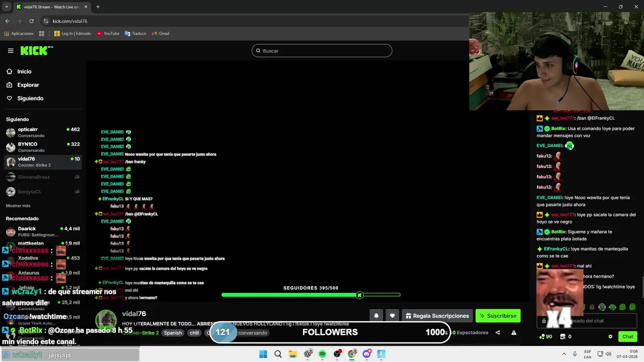Viewport: 644px width, 362px height.
Task: Open the taskbar volume and network panel
Action: tap(604, 354)
